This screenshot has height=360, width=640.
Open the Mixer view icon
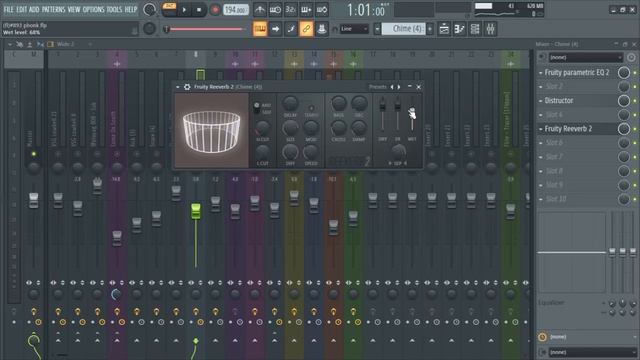click(490, 29)
